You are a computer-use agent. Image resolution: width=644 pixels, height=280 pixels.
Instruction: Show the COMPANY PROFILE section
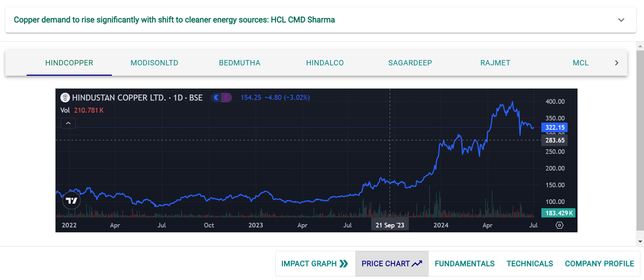coord(599,264)
